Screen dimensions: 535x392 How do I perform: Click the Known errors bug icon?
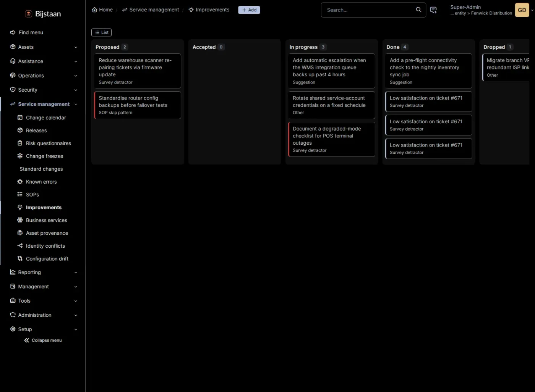point(20,182)
